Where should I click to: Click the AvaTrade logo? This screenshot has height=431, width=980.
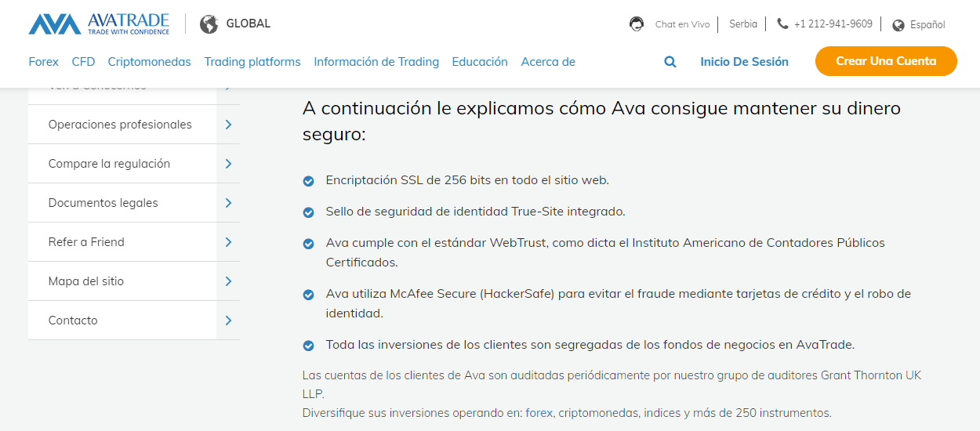[99, 24]
